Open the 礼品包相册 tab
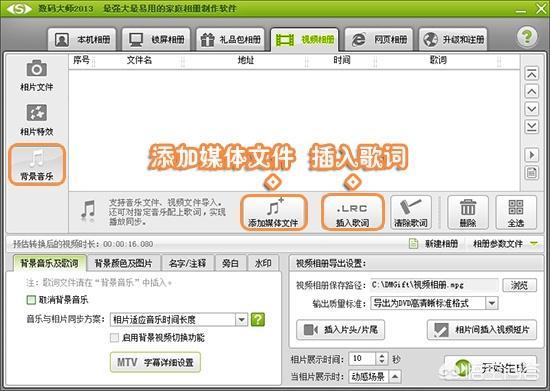Image resolution: width=550 pixels, height=391 pixels. [x=230, y=40]
